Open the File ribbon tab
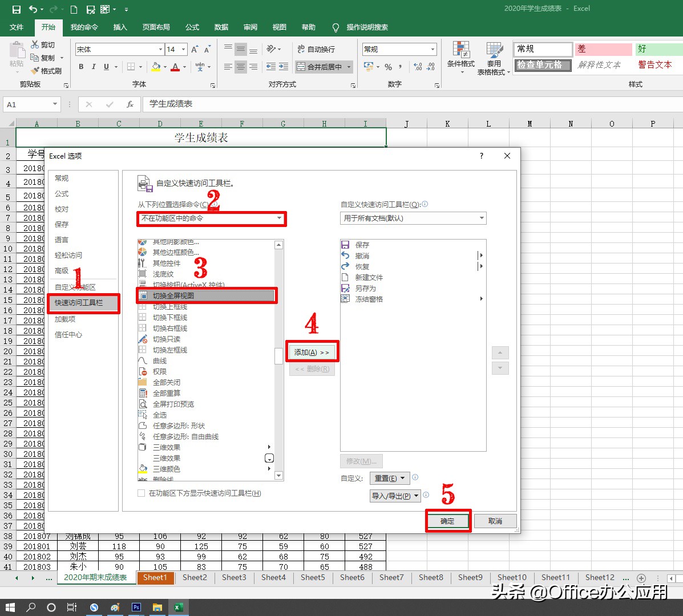The height and width of the screenshot is (616, 683). (x=17, y=27)
